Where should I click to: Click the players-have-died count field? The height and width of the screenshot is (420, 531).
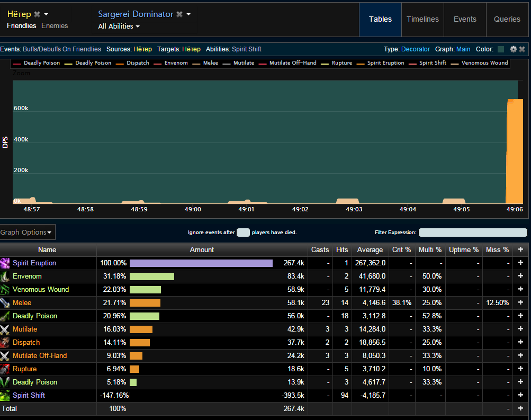[243, 233]
